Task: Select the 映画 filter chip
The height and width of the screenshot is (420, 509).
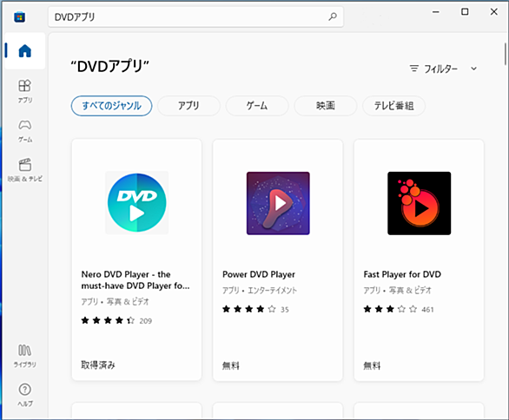Action: [325, 106]
